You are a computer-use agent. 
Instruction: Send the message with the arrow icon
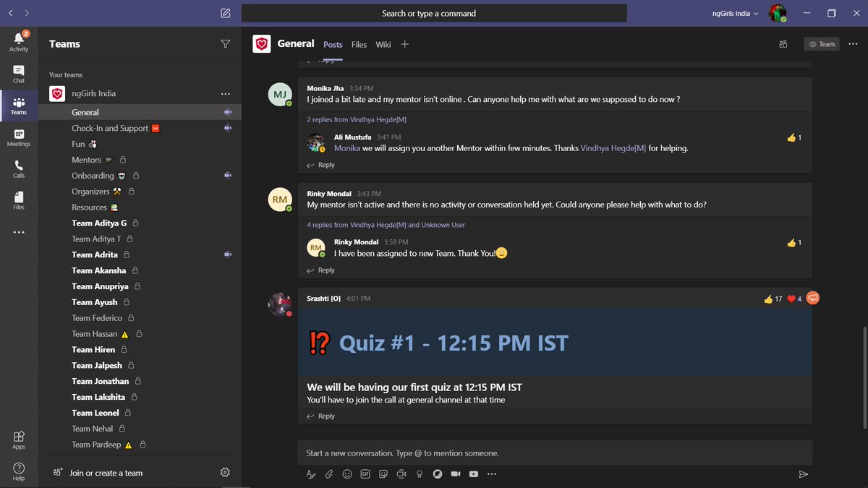pos(803,474)
